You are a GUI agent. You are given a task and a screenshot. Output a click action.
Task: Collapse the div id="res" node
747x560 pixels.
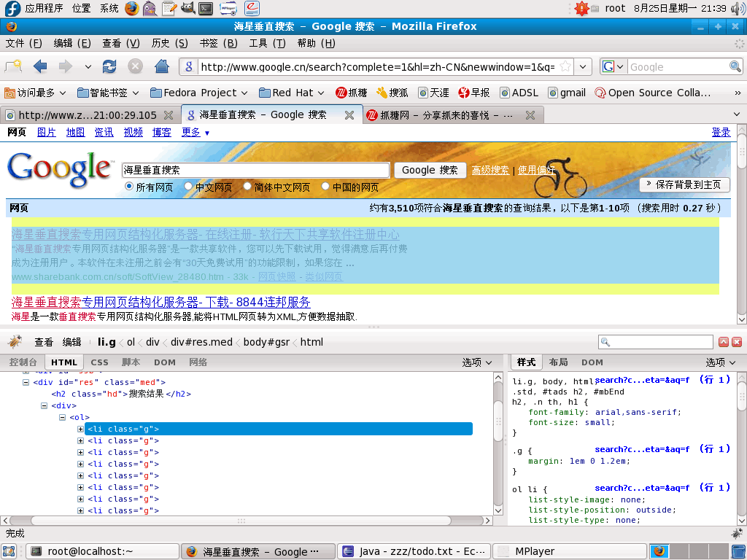(x=26, y=382)
